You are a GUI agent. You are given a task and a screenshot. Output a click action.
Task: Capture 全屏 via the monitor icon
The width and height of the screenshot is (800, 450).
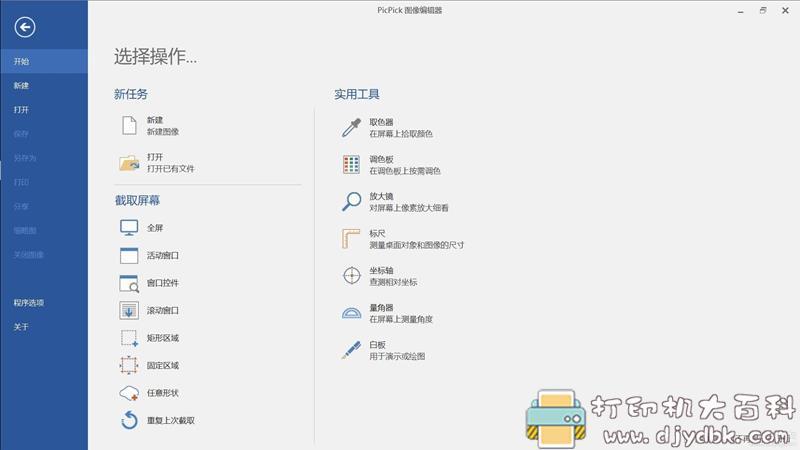click(x=129, y=228)
